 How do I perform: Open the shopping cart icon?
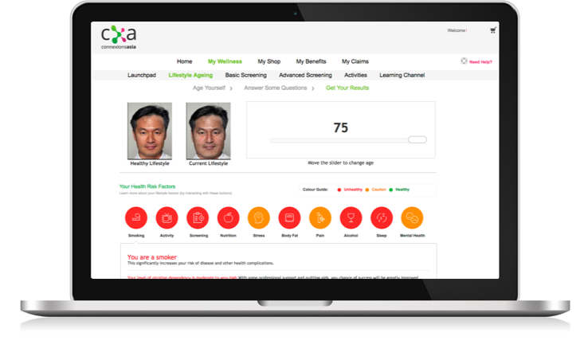click(493, 31)
